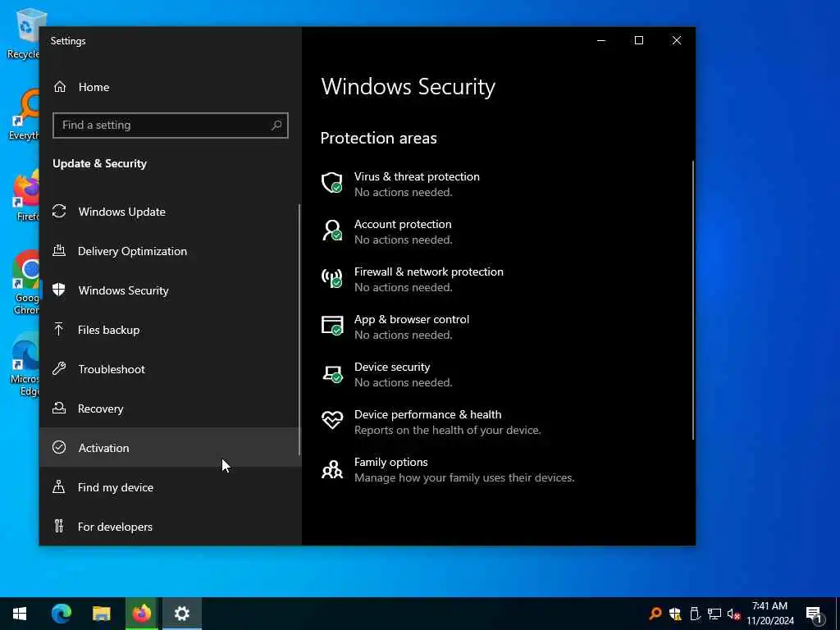Open the notification center icon

[x=814, y=614]
